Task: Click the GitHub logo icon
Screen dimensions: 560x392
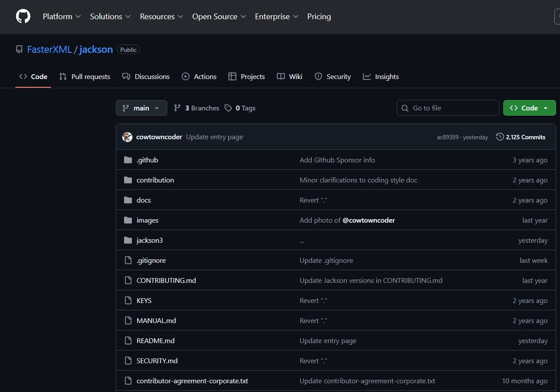Action: coord(23,17)
